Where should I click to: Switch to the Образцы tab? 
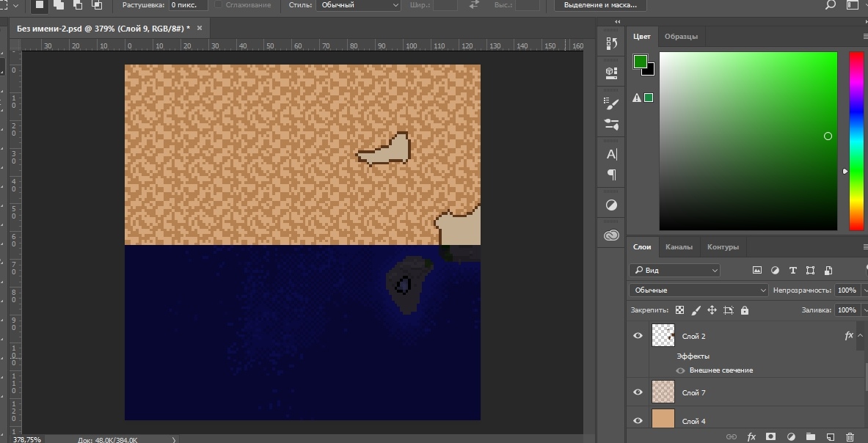point(681,37)
